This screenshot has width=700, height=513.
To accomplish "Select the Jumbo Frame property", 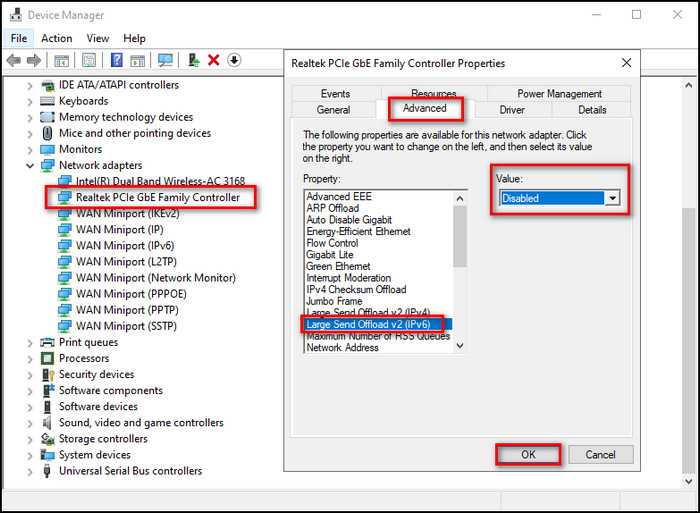I will pos(334,301).
